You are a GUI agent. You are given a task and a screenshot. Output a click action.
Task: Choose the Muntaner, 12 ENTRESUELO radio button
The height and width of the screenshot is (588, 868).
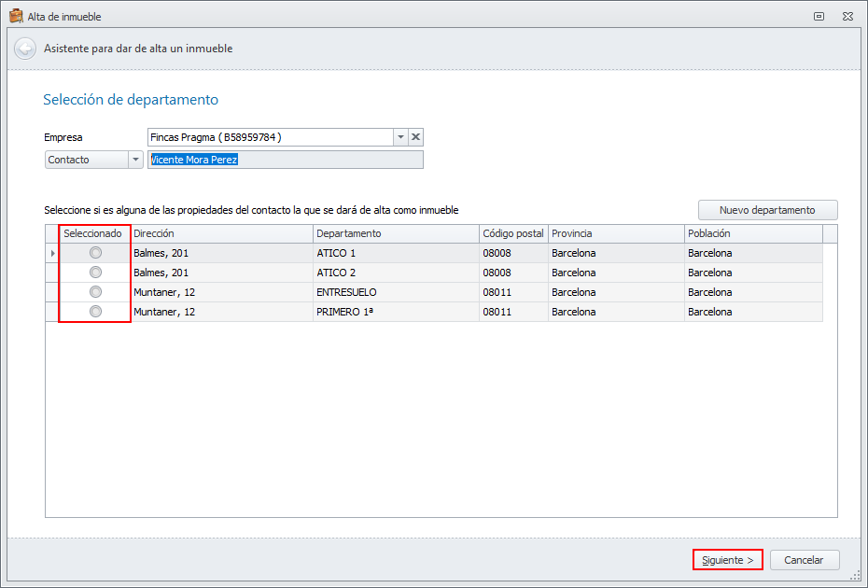click(95, 292)
